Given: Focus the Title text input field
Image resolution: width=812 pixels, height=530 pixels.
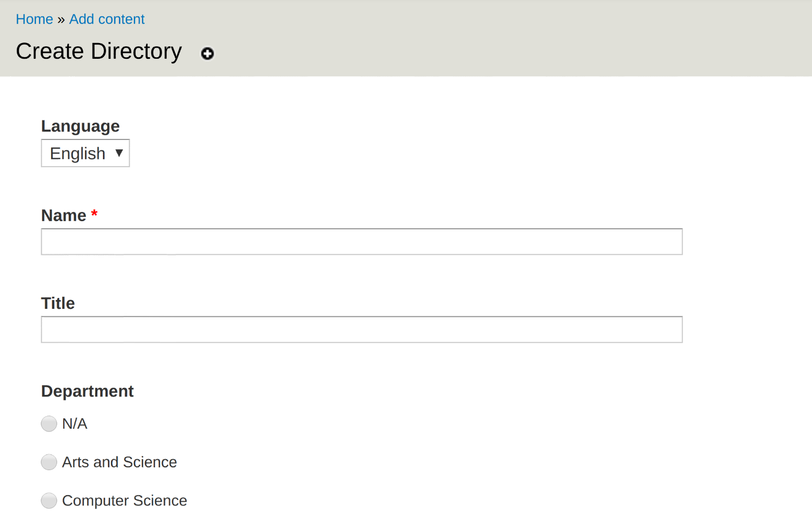Looking at the screenshot, I should tap(362, 330).
